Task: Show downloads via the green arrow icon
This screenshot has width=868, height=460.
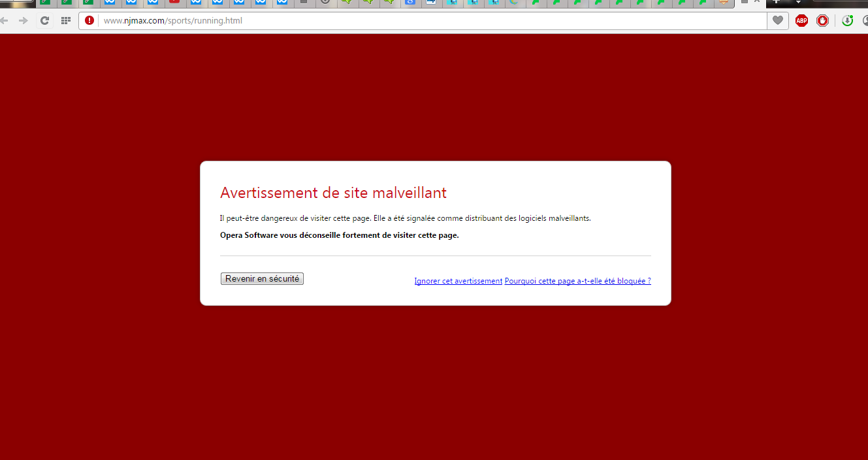Action: coord(847,20)
